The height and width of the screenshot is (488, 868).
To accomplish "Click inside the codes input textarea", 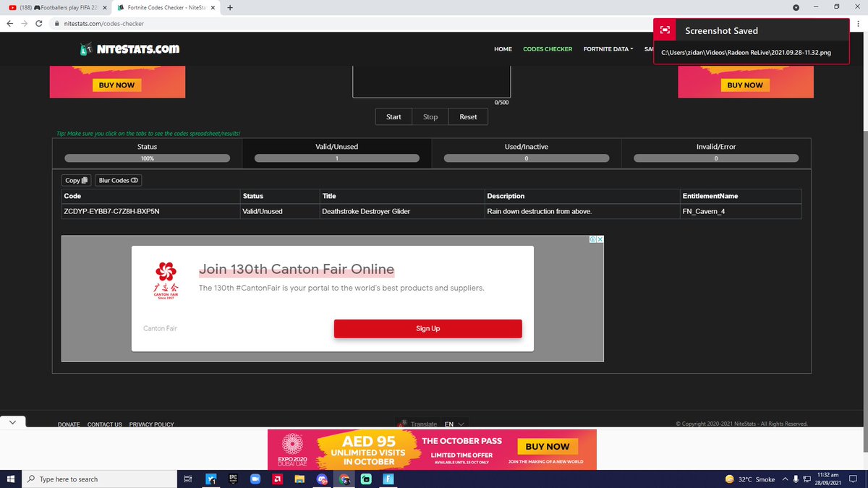I will coord(431,80).
